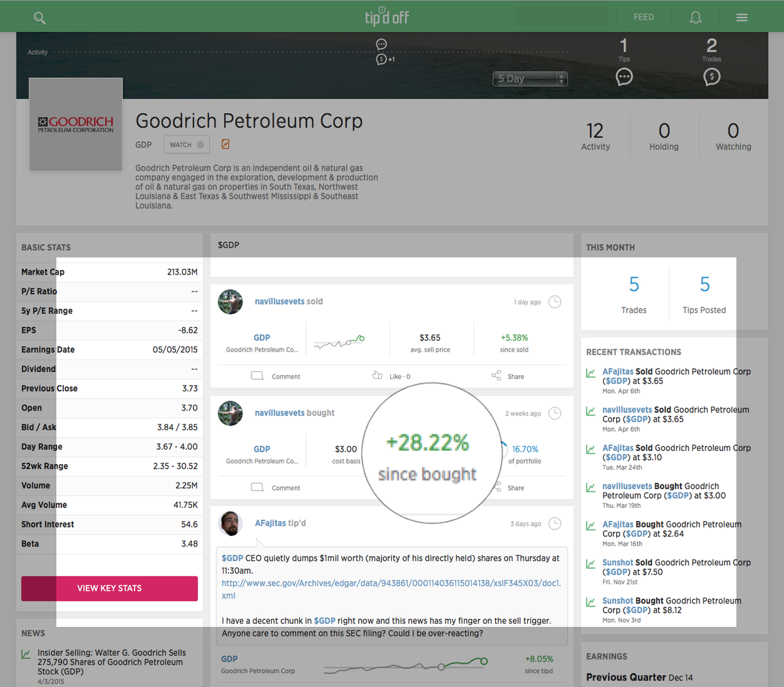Click the chart icon beside news item
Image resolution: width=784 pixels, height=687 pixels.
(26, 654)
